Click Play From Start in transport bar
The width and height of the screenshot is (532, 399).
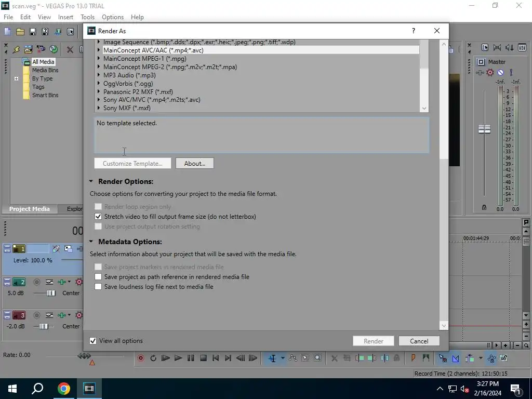[x=166, y=358]
